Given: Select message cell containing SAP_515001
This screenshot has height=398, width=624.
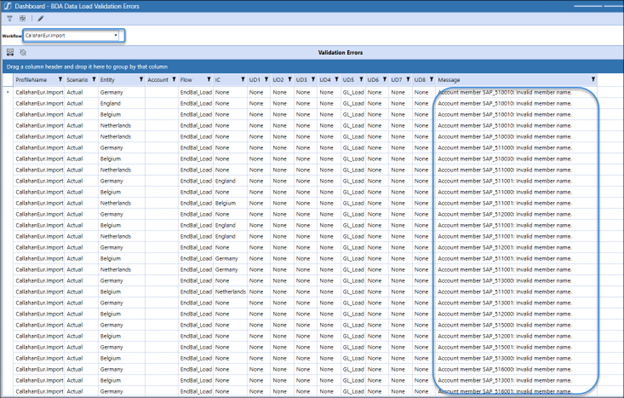Looking at the screenshot, I should click(516, 347).
